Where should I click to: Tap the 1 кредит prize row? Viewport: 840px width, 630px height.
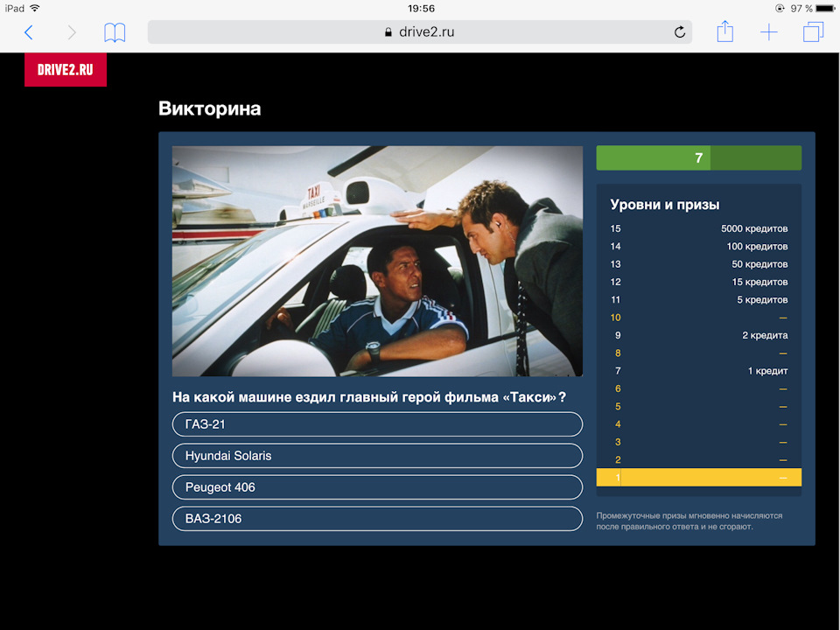[x=698, y=371]
